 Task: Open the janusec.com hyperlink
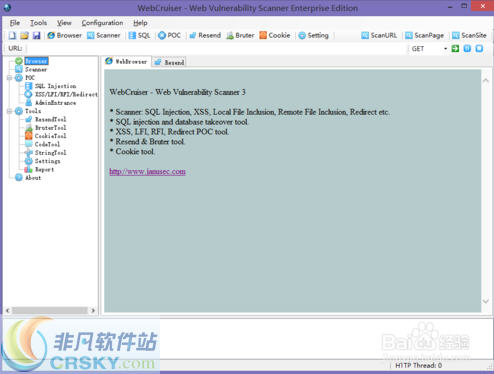tap(147, 171)
